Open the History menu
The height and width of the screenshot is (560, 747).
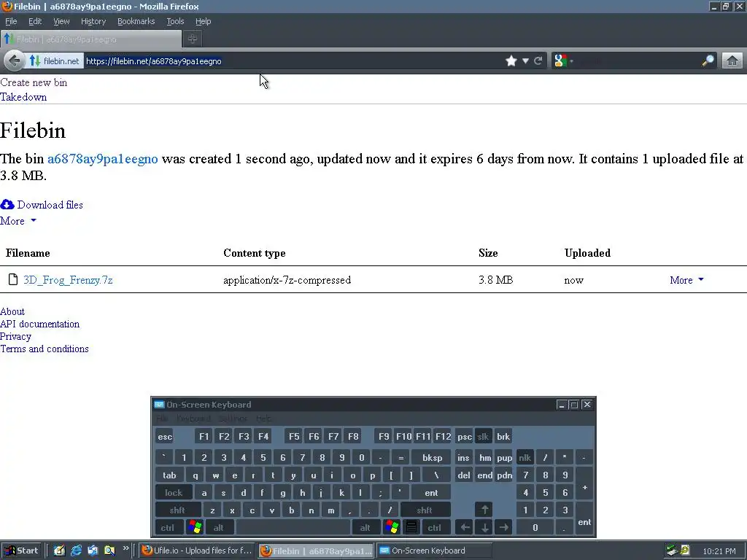tap(93, 21)
